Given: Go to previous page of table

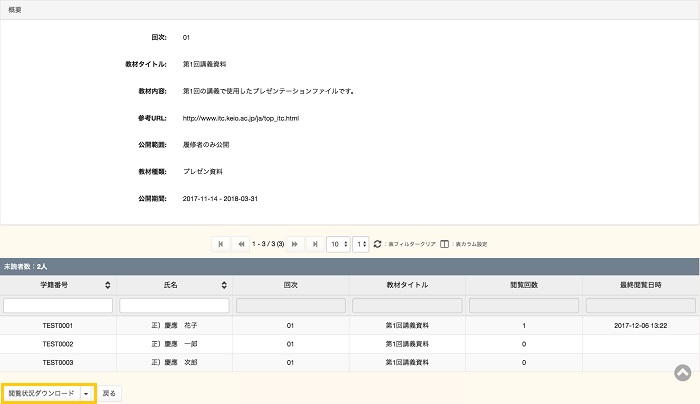Looking at the screenshot, I should click(241, 243).
